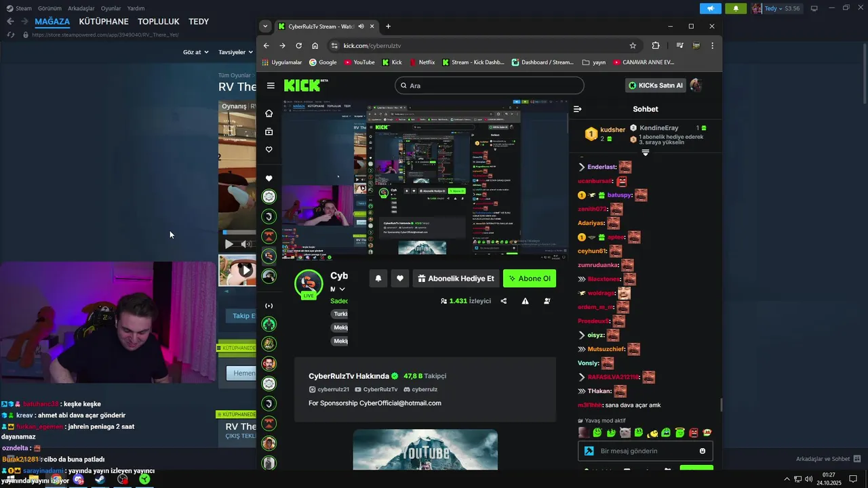
Task: Click Kick chat scrollbar handle
Action: 721,405
